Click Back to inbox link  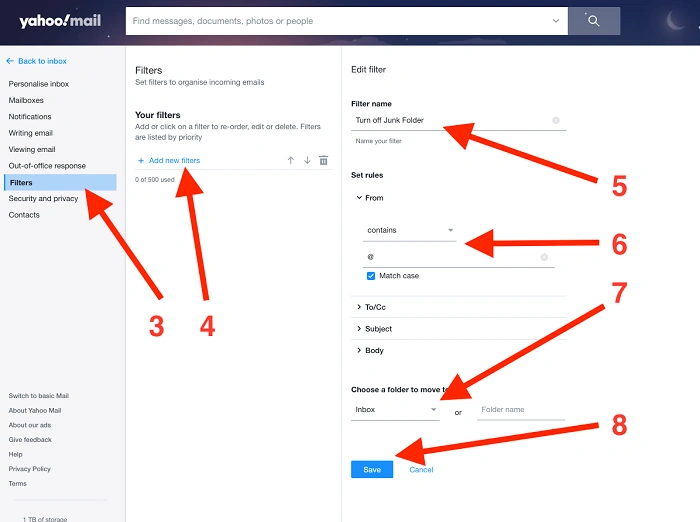(42, 61)
